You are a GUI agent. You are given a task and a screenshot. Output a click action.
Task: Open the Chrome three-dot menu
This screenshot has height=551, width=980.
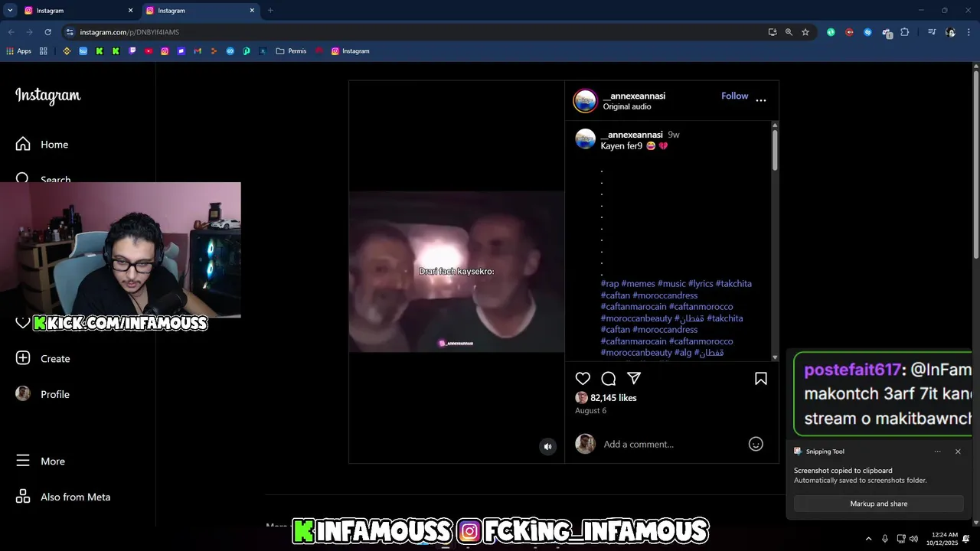[969, 32]
